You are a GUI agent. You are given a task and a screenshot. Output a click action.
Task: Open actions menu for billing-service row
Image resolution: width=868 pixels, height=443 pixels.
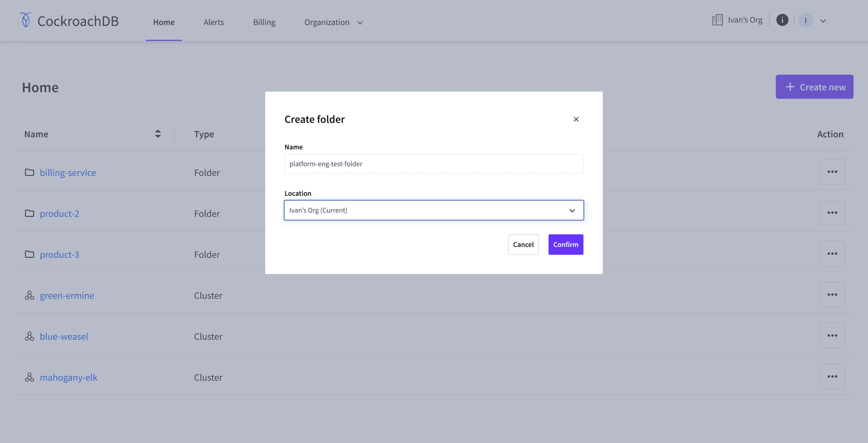point(832,172)
